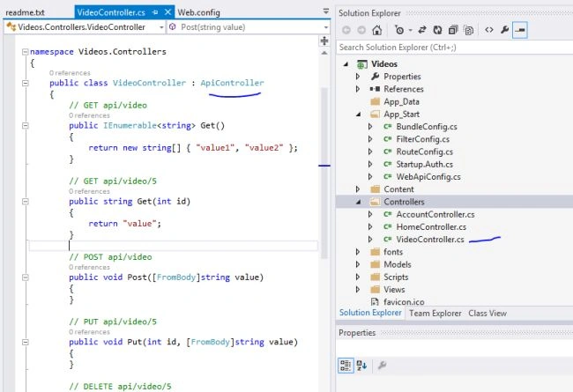Open the Videos.Controllers.VideoController class dropdown

tap(85, 27)
